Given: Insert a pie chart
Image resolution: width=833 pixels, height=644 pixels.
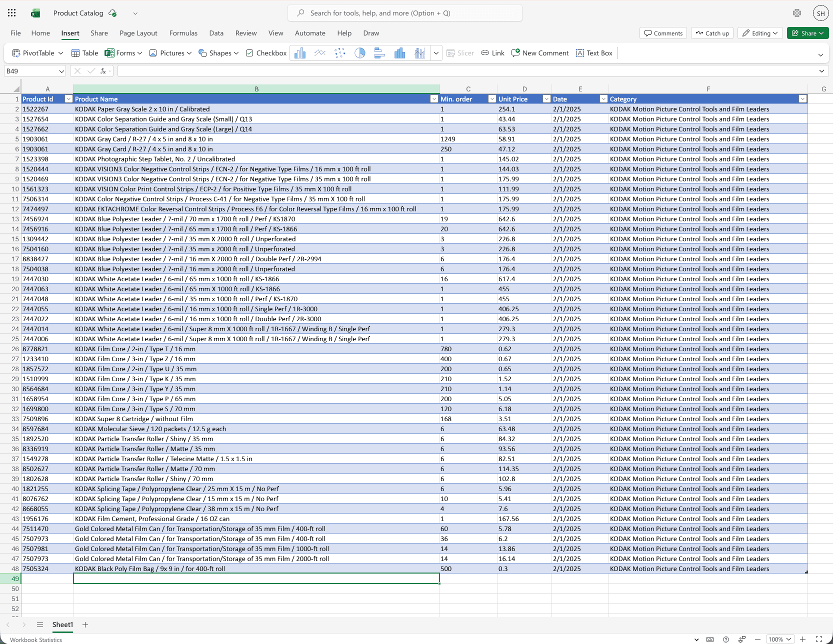Looking at the screenshot, I should click(x=359, y=53).
